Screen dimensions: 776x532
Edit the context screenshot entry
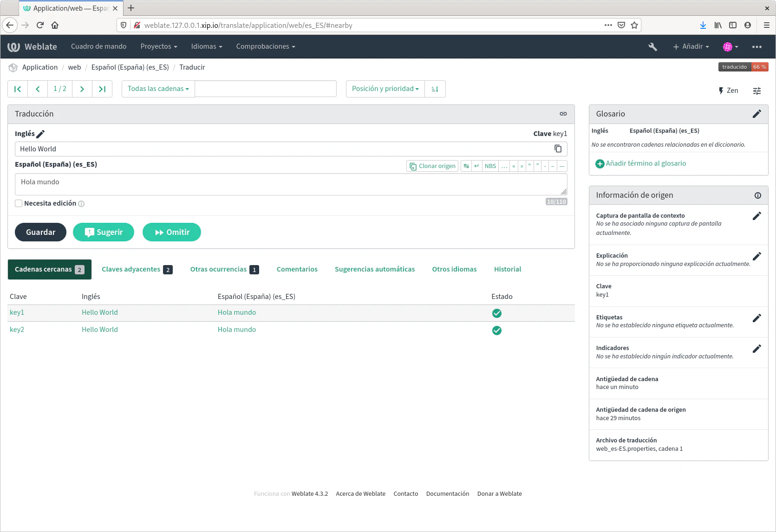(756, 216)
